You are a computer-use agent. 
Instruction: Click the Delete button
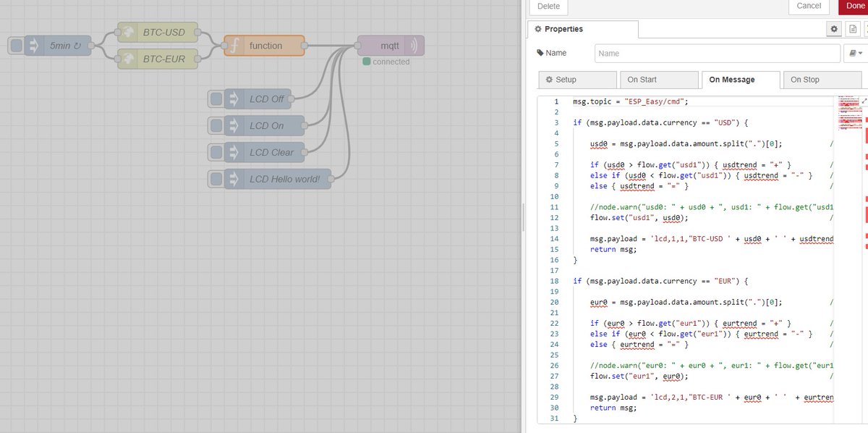(x=549, y=6)
